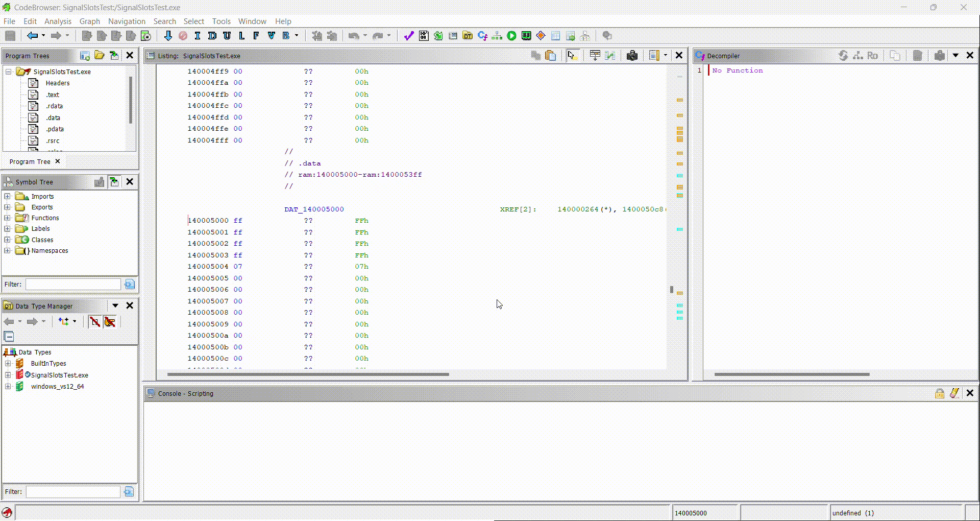Undo the last action with the curved arrow icon

pos(353,36)
